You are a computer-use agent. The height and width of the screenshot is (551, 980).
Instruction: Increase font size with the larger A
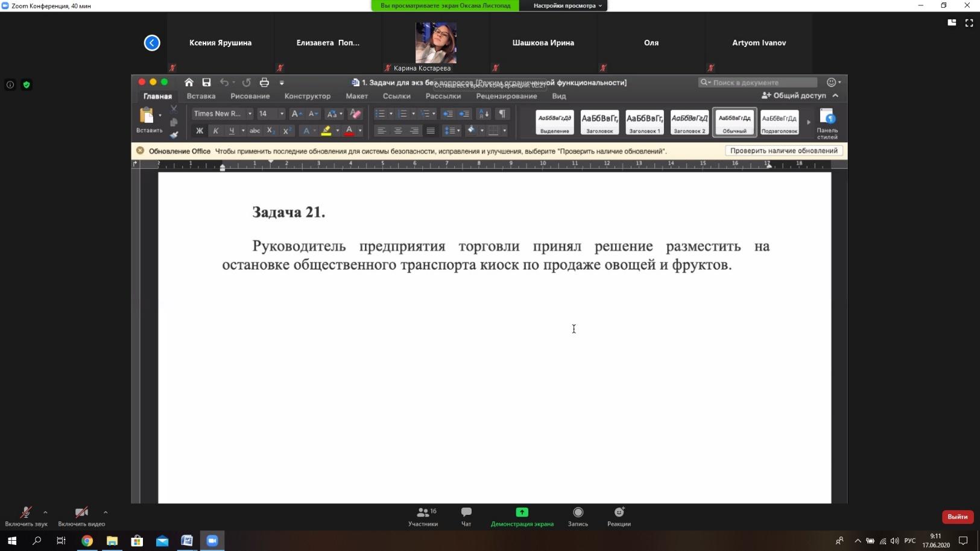[x=296, y=114]
